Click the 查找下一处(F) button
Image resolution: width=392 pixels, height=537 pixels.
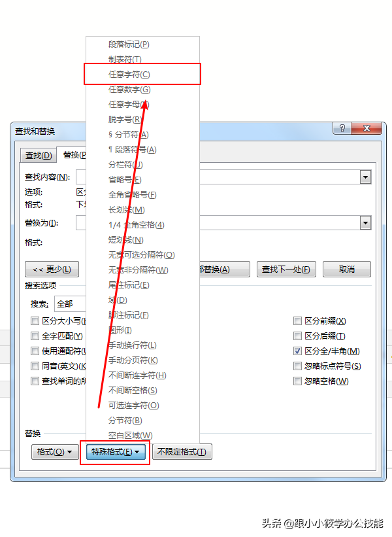pyautogui.click(x=286, y=269)
